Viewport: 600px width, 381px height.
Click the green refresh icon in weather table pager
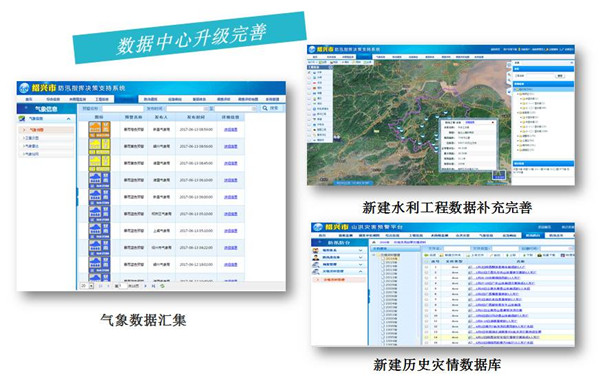(x=162, y=286)
